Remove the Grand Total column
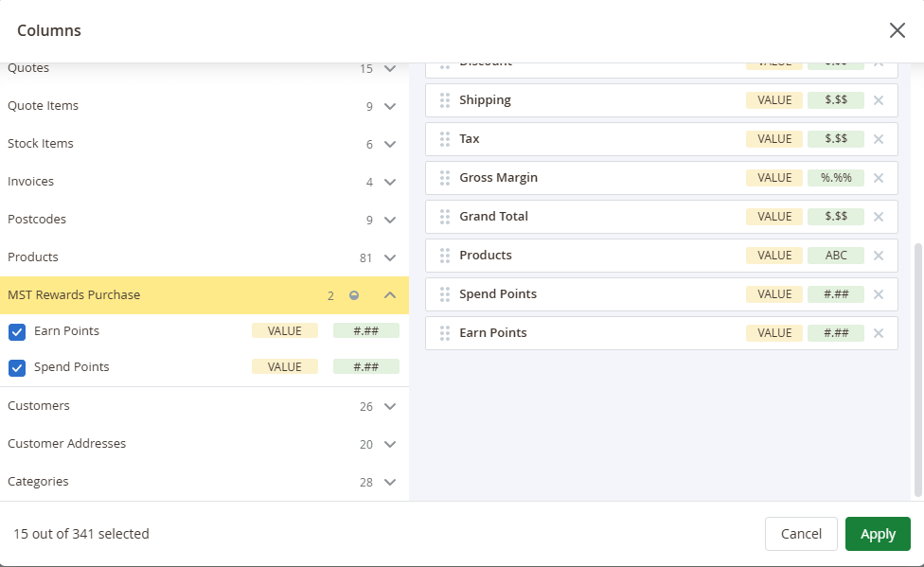This screenshot has height=567, width=924. [878, 217]
